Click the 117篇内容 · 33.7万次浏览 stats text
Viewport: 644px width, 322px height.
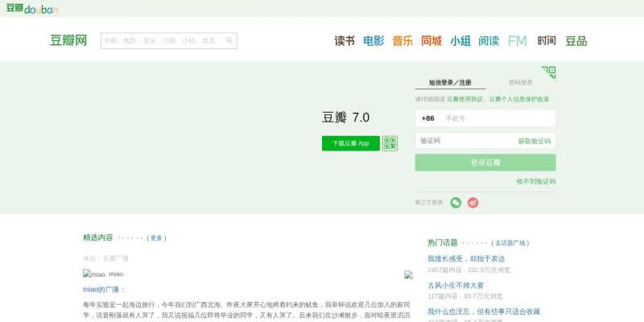[465, 296]
